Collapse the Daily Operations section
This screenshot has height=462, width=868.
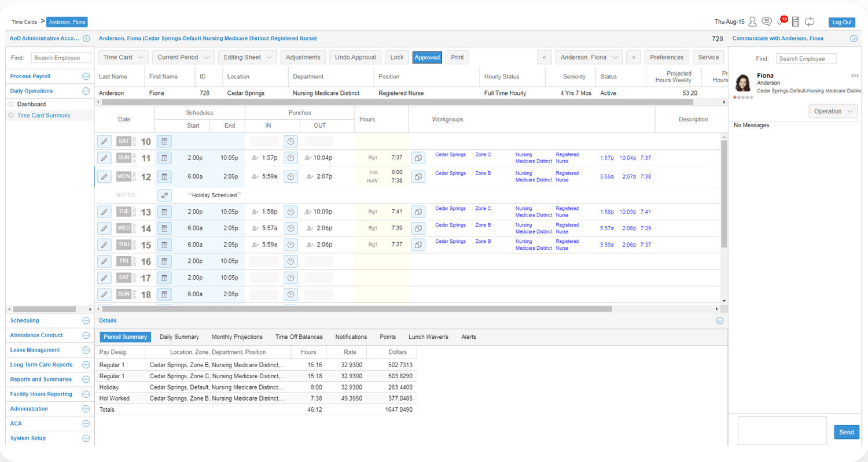(86, 91)
